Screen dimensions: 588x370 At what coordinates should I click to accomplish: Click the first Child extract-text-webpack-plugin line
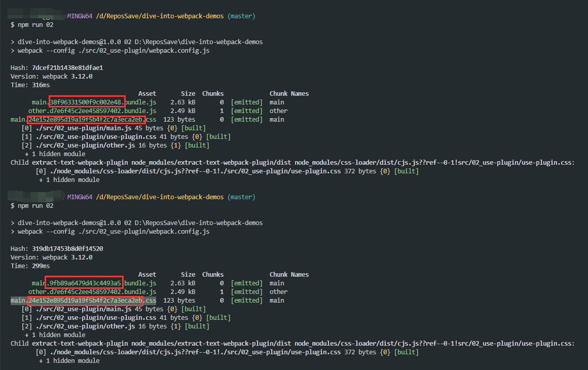click(292, 163)
